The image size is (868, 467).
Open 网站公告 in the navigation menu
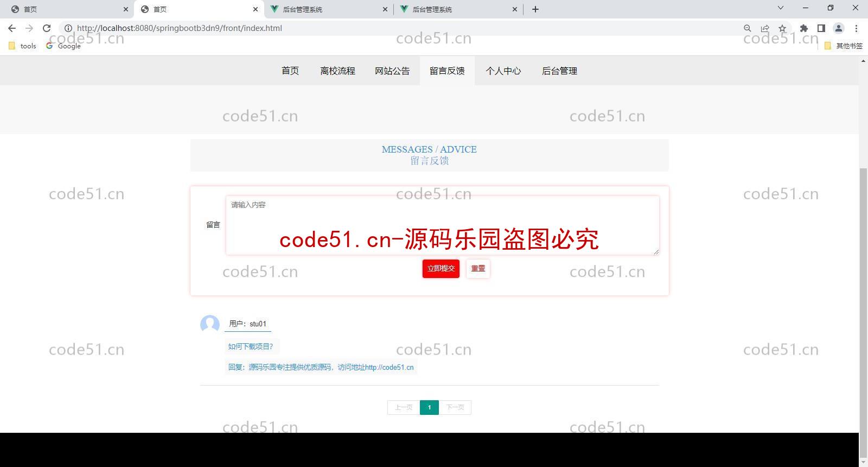(392, 71)
